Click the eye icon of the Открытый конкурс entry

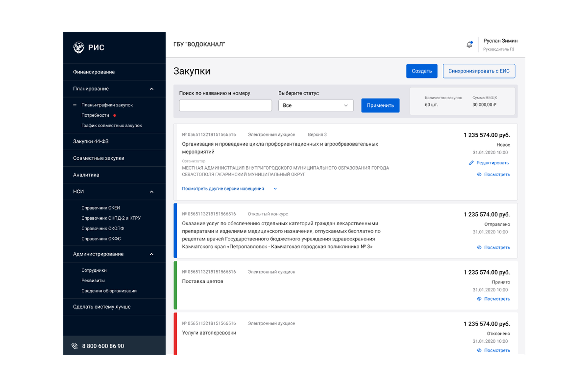coord(479,247)
